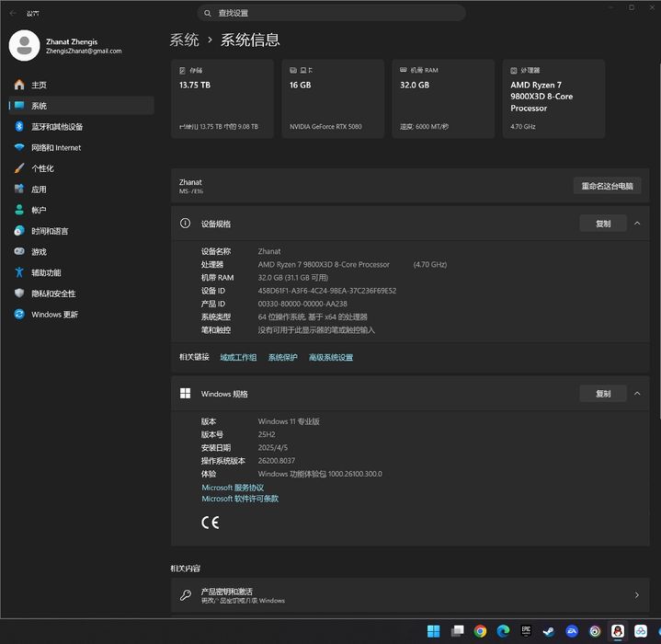Click the 版本号 value 25H2
Screen dimensions: 661x644
click(x=267, y=434)
